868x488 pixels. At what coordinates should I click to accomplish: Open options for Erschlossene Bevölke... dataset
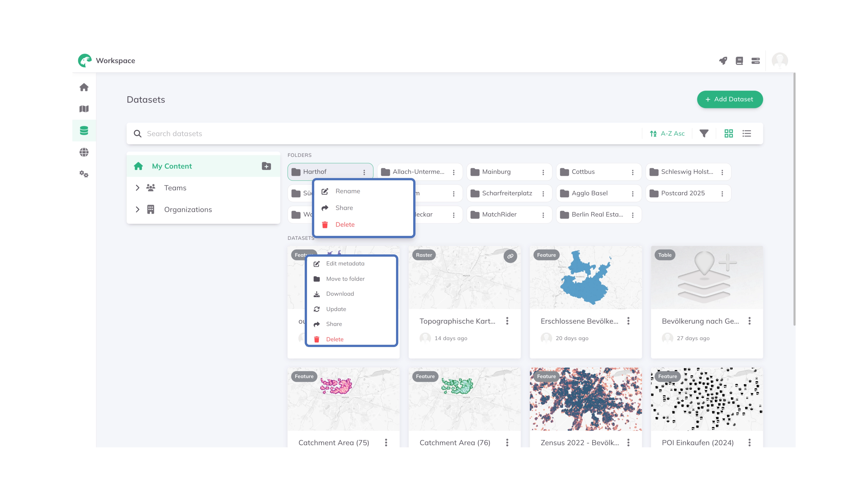(x=628, y=321)
